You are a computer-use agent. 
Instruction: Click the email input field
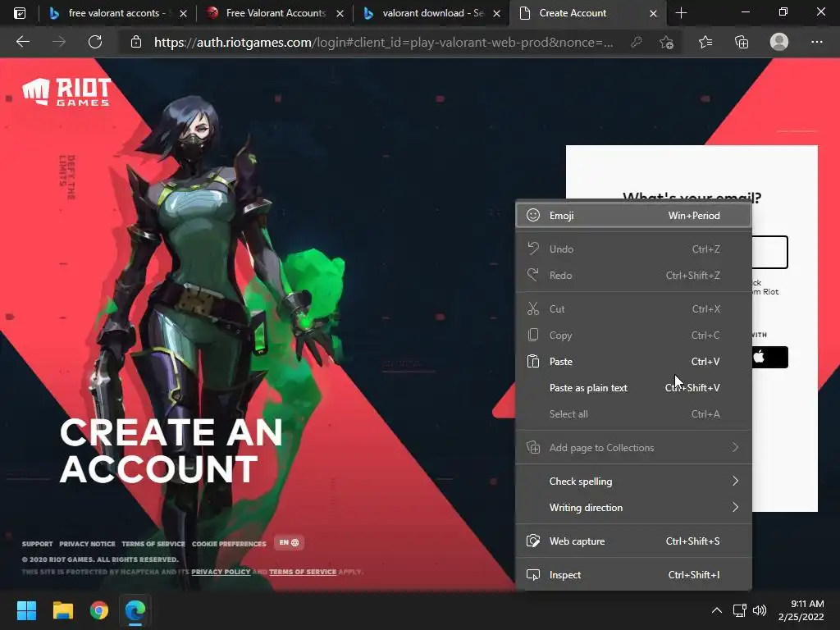point(769,253)
